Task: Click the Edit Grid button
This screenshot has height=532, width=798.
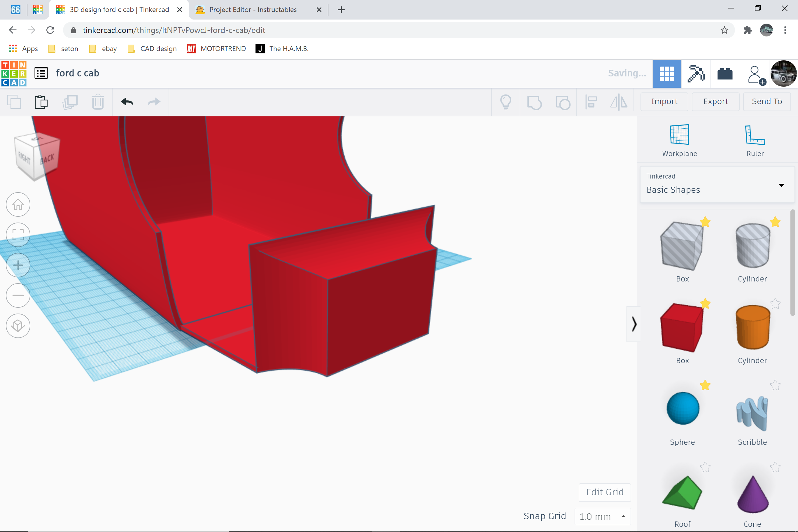Action: tap(605, 492)
